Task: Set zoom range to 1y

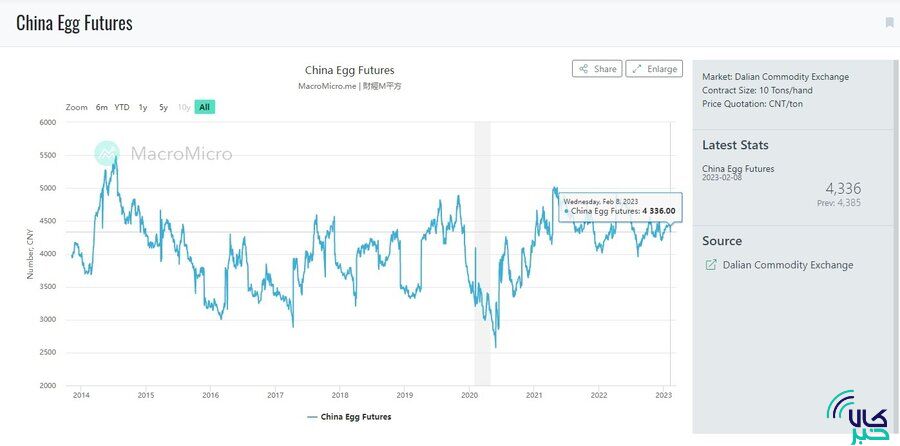Action: point(143,107)
